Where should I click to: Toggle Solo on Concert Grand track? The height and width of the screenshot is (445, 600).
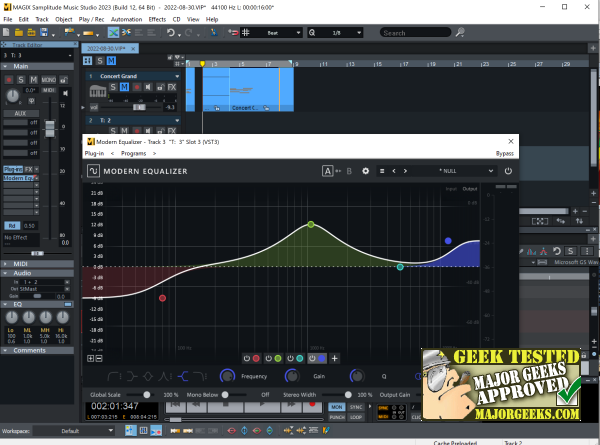[x=113, y=87]
